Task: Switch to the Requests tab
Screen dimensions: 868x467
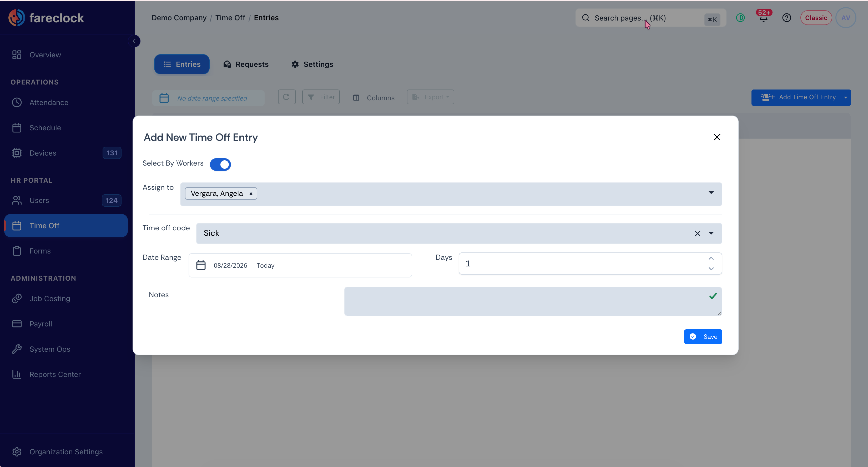Action: (246, 64)
